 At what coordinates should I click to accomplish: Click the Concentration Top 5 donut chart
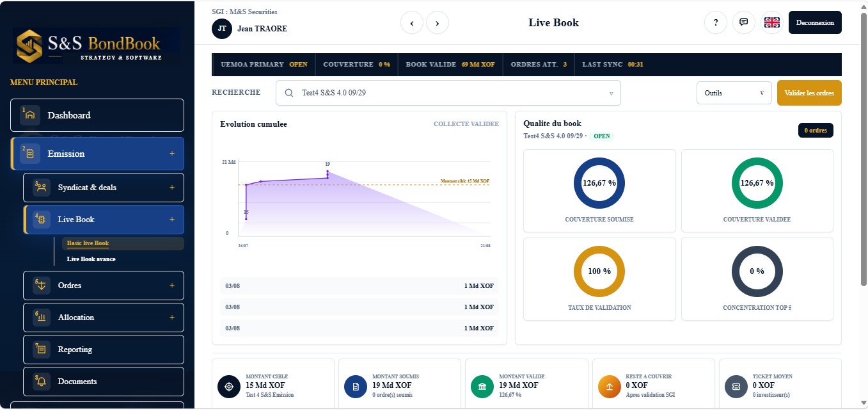tap(757, 271)
